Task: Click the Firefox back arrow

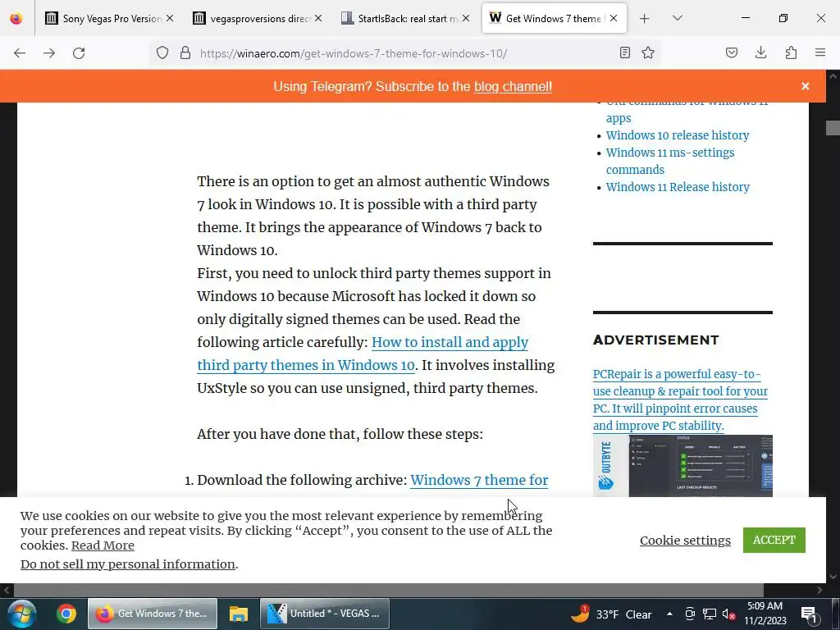Action: point(20,53)
